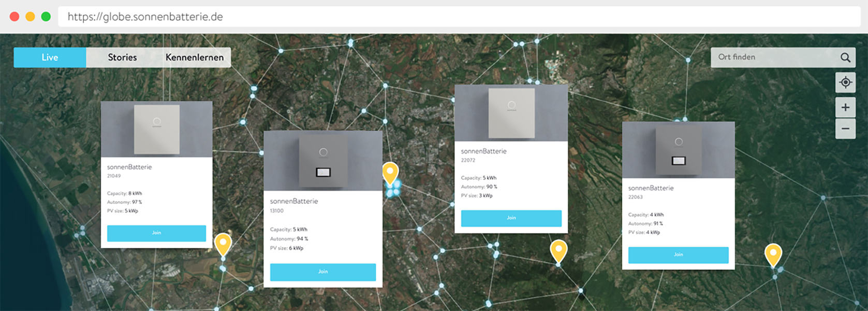Click the search magnifier icon
The image size is (868, 311).
[x=845, y=58]
